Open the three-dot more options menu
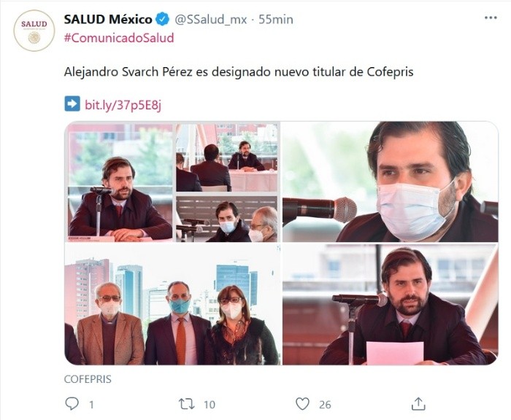The height and width of the screenshot is (420, 511). (x=491, y=18)
